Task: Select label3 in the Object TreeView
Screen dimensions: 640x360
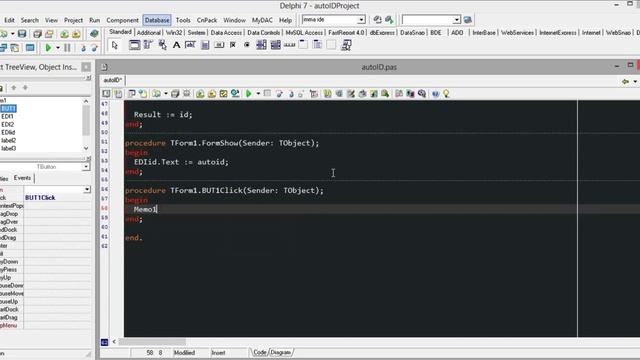Action: tap(8, 149)
